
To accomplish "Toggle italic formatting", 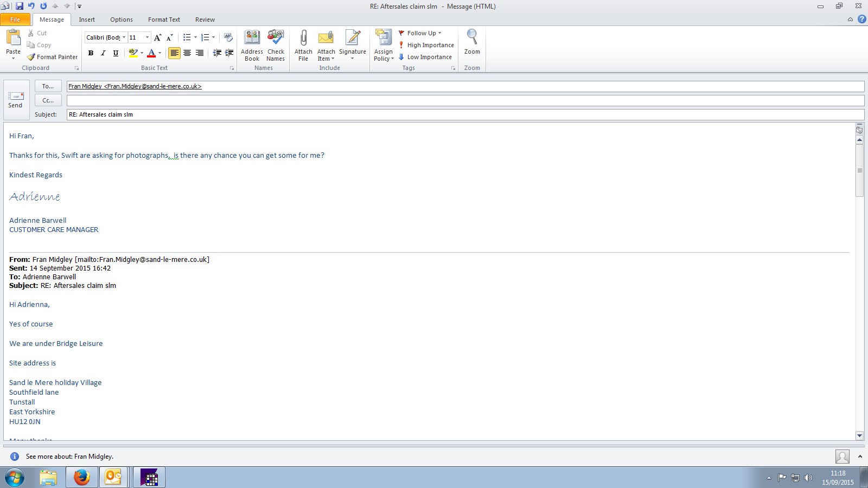I will click(103, 53).
